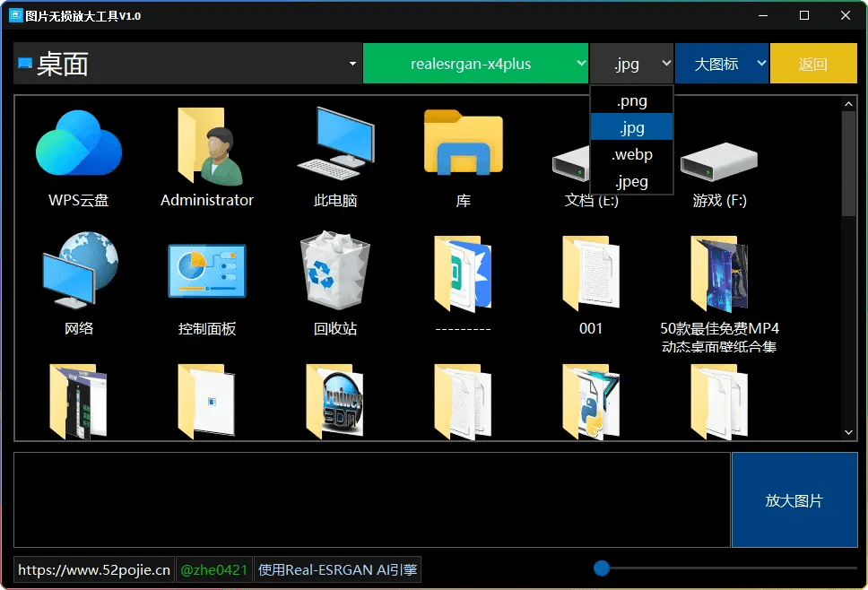Open the 回收站 recycle bin icon
Screen dimensions: 868x590
[334, 271]
